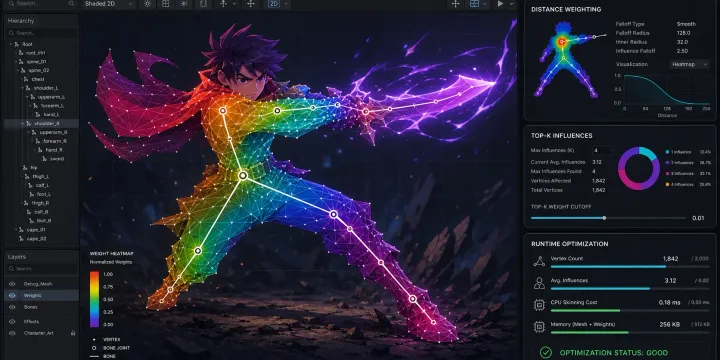This screenshot has width=720, height=360.
Task: Open the dropdown arrow next to play button
Action: click(x=512, y=4)
